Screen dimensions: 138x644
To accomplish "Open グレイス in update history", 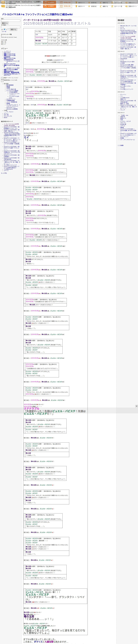I will (123, 29).
